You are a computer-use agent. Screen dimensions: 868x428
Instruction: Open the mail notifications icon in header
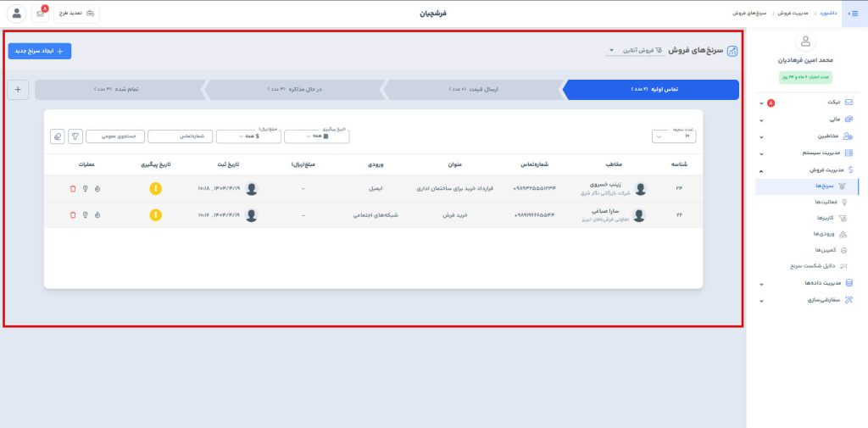coord(41,14)
